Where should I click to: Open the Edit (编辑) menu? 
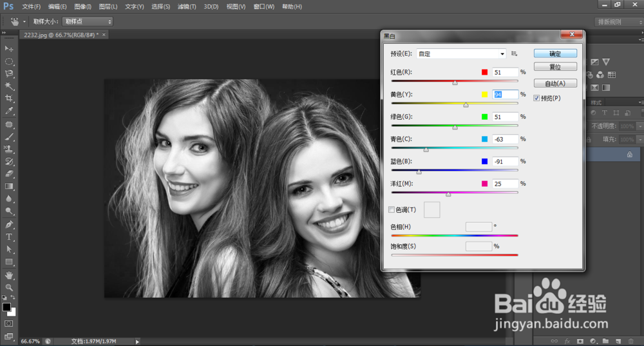tap(57, 6)
